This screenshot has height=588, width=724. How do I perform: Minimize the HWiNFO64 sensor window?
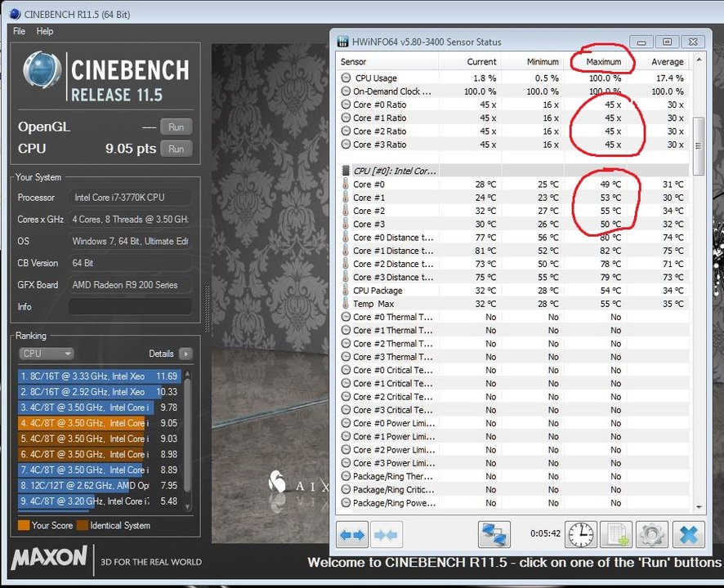tap(641, 42)
